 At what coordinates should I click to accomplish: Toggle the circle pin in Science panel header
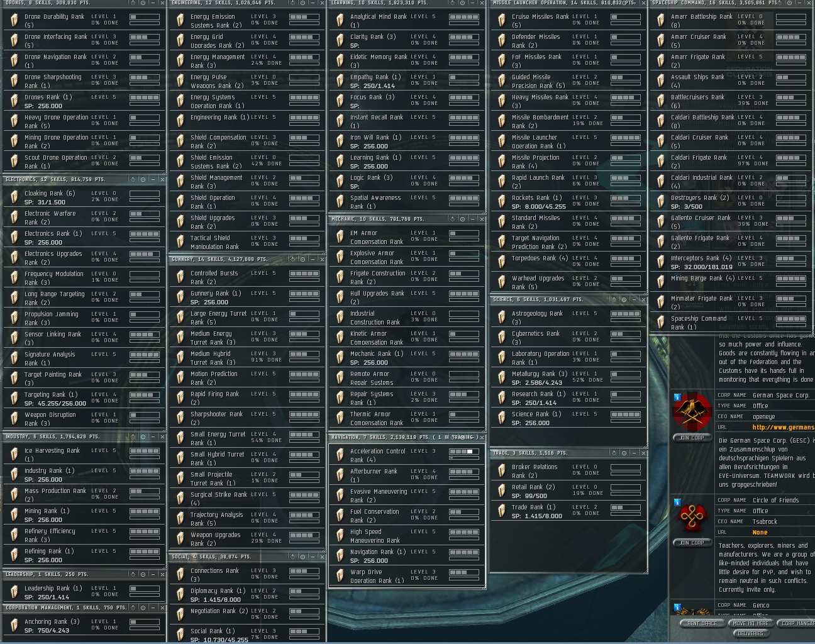pos(624,299)
